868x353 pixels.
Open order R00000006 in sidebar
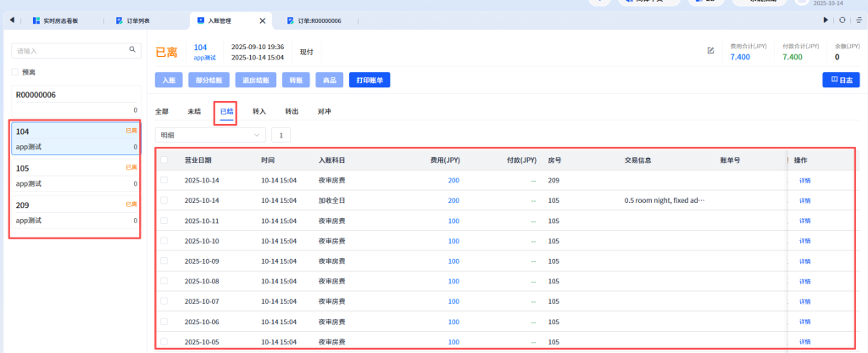(x=75, y=102)
